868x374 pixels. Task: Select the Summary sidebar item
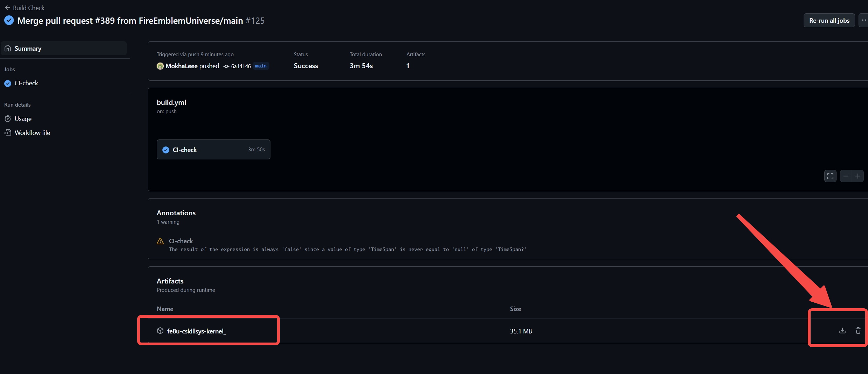64,48
